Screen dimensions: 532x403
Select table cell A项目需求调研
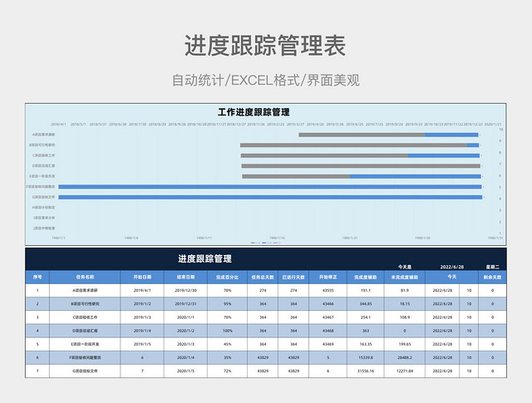click(x=85, y=290)
